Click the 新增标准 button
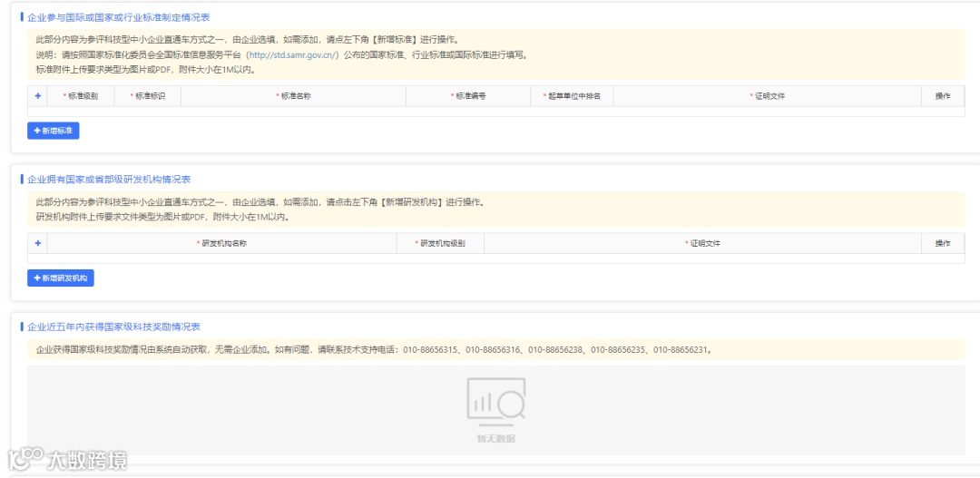Image resolution: width=980 pixels, height=478 pixels. [54, 131]
